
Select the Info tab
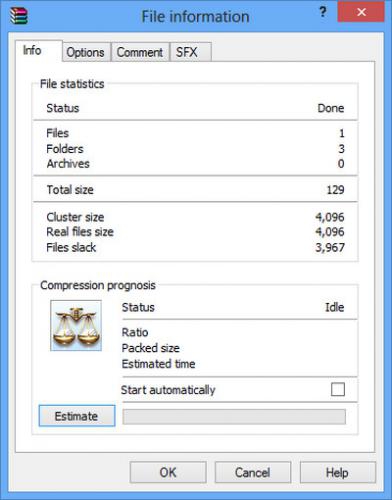click(x=38, y=50)
